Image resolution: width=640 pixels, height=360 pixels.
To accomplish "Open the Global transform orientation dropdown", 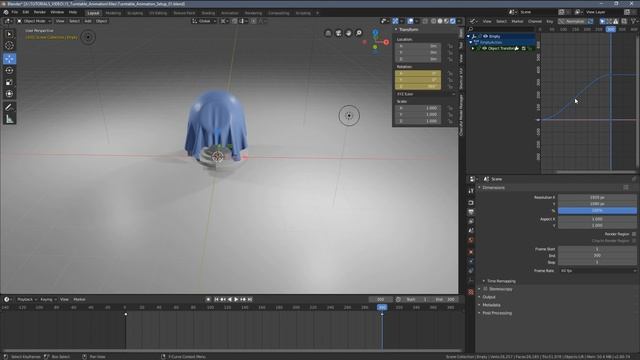I will pos(204,21).
